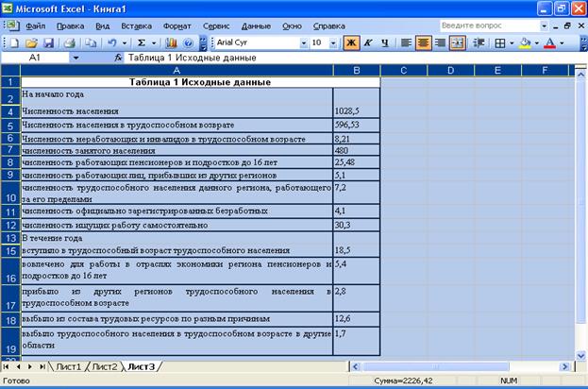
Task: Click the vertical scrollbar down arrow
Action: [580, 355]
